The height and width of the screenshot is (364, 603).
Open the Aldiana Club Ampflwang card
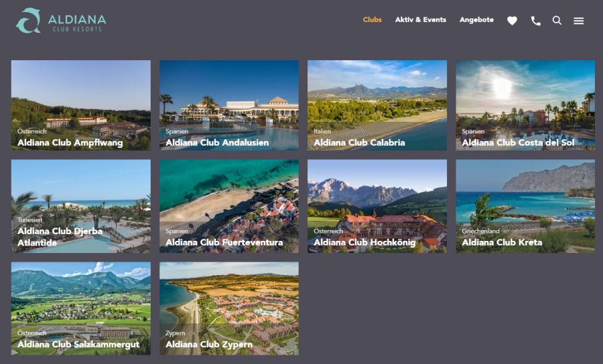pos(81,105)
